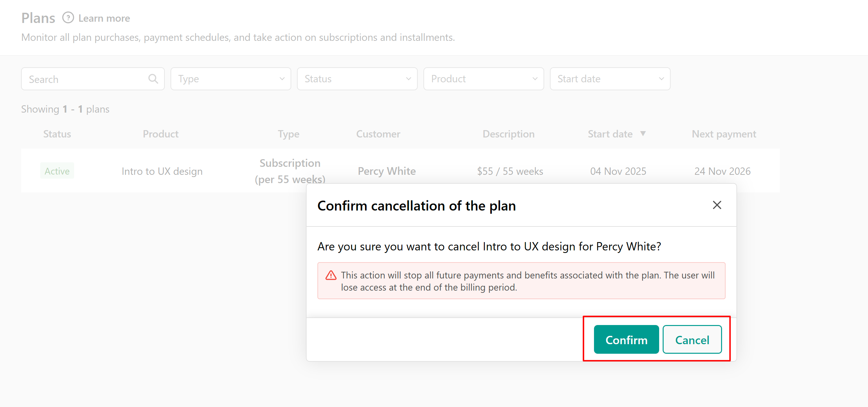Open the Status filter dropdown
This screenshot has height=407, width=868.
pos(357,79)
